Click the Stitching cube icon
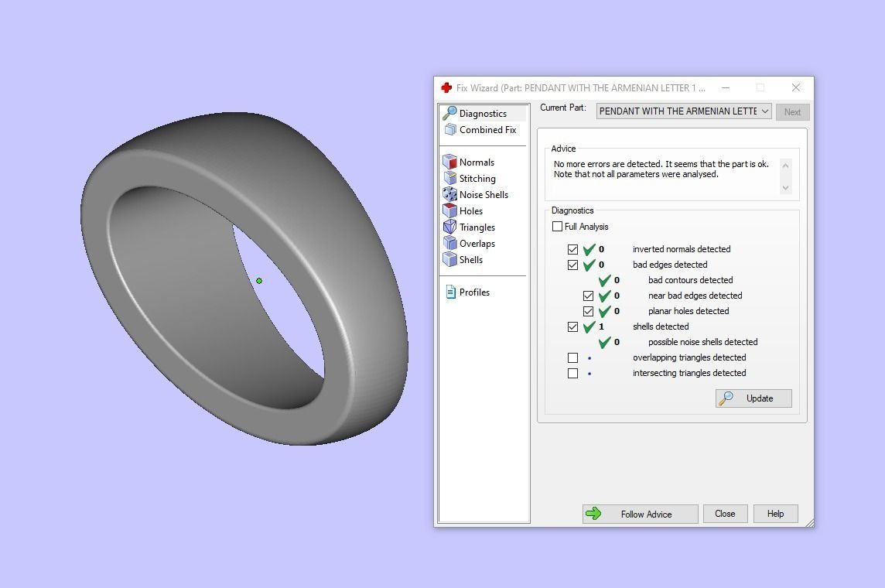The image size is (885, 588). (449, 178)
